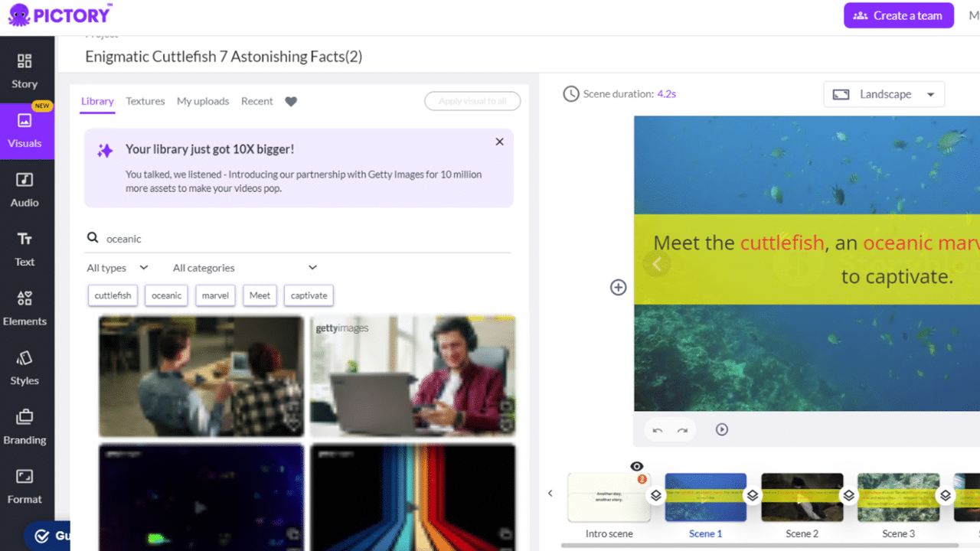Click the Create a team button
The width and height of the screenshot is (980, 551).
[898, 15]
